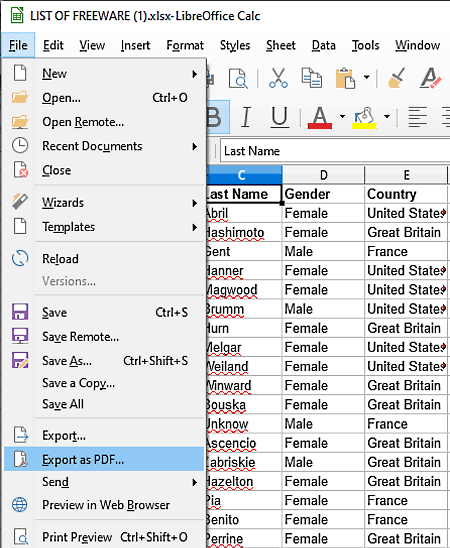Apply the red font color
Screen dimensions: 450x548
[x=320, y=117]
